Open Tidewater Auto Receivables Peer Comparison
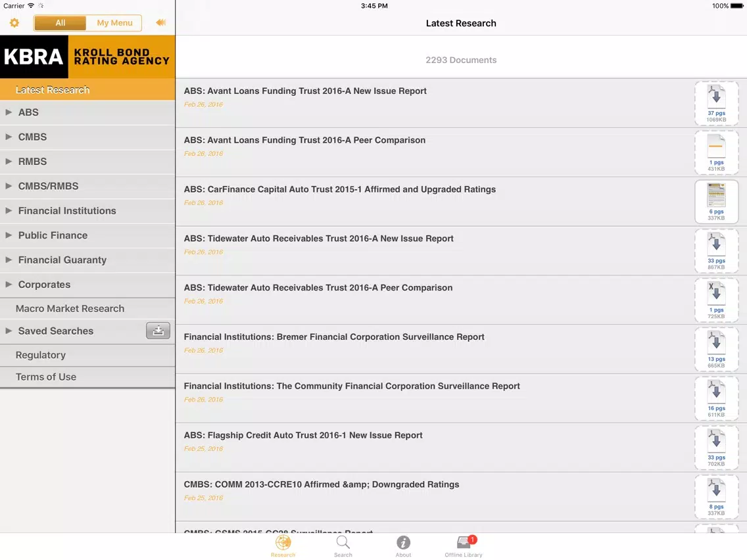Image resolution: width=747 pixels, height=560 pixels. [x=318, y=288]
